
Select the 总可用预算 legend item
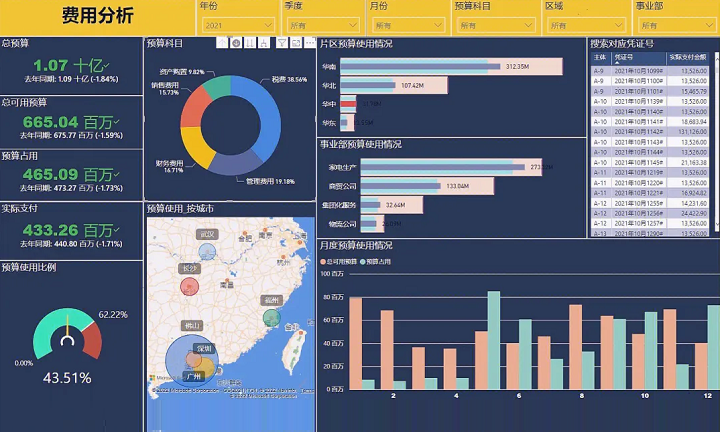click(341, 260)
